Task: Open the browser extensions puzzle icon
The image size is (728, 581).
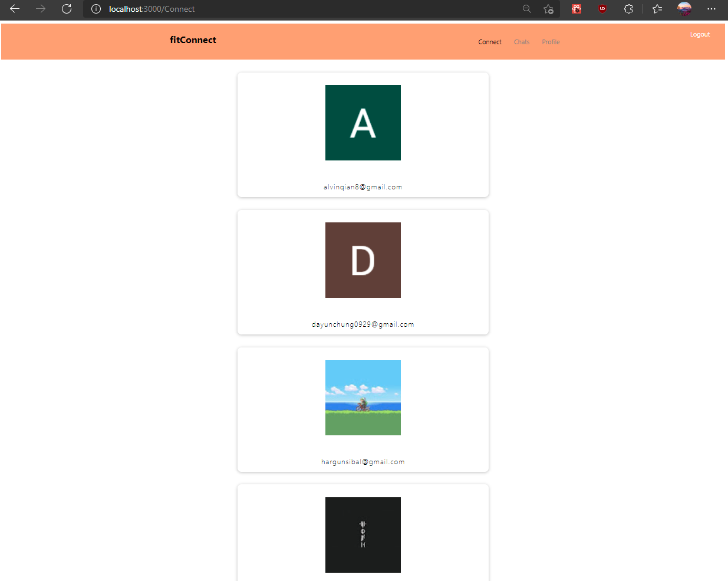Action: 628,9
